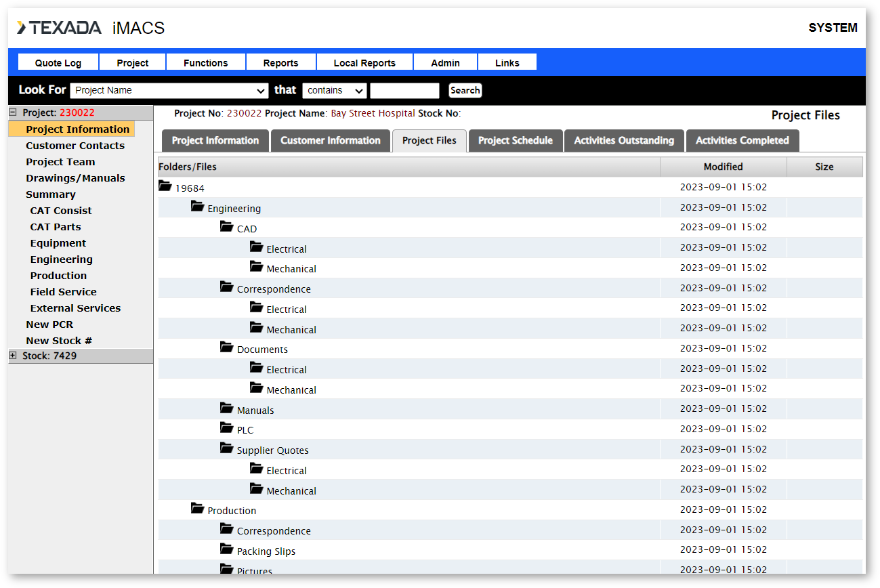Switch to the Activities Outstanding tab

[x=624, y=141]
